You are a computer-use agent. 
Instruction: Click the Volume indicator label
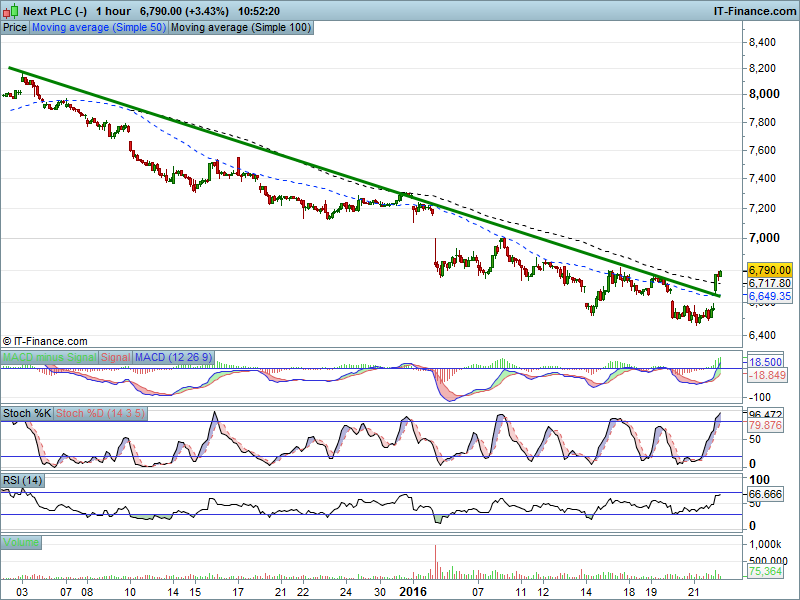click(x=21, y=542)
